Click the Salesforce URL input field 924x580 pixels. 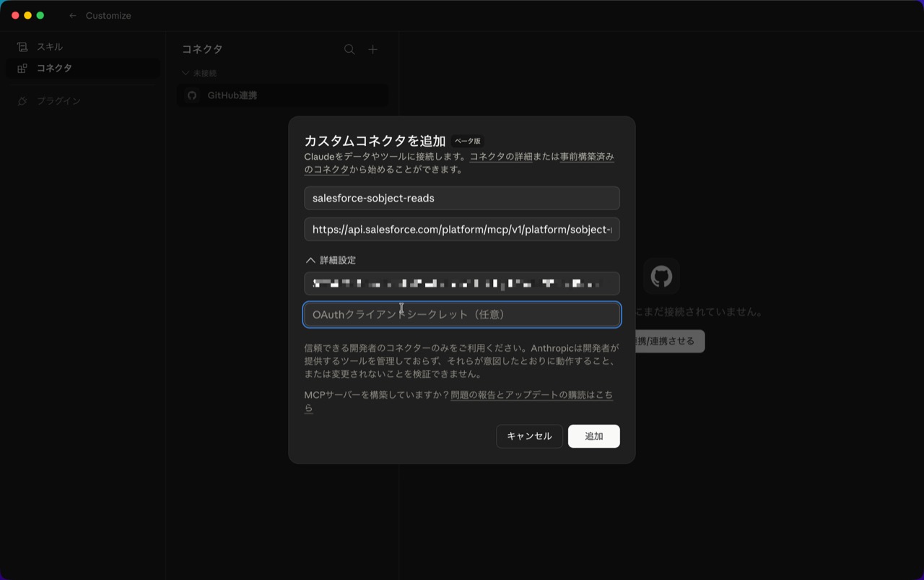coord(461,230)
